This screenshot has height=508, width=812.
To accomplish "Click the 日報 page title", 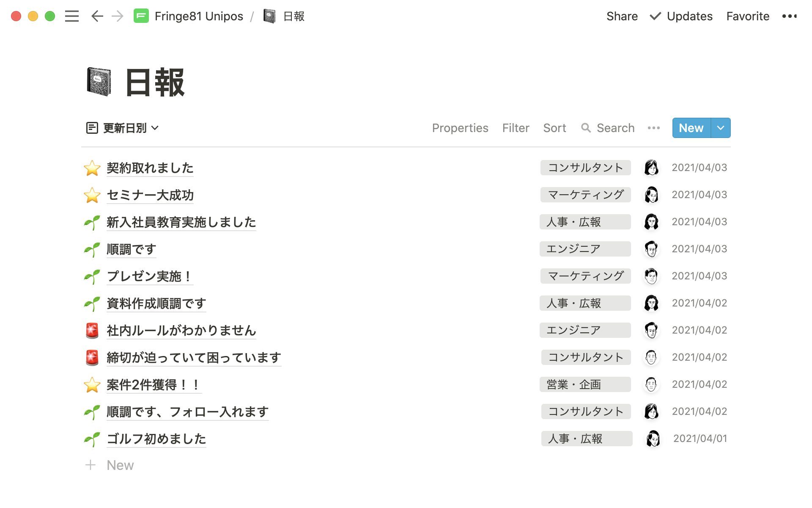I will (x=155, y=83).
